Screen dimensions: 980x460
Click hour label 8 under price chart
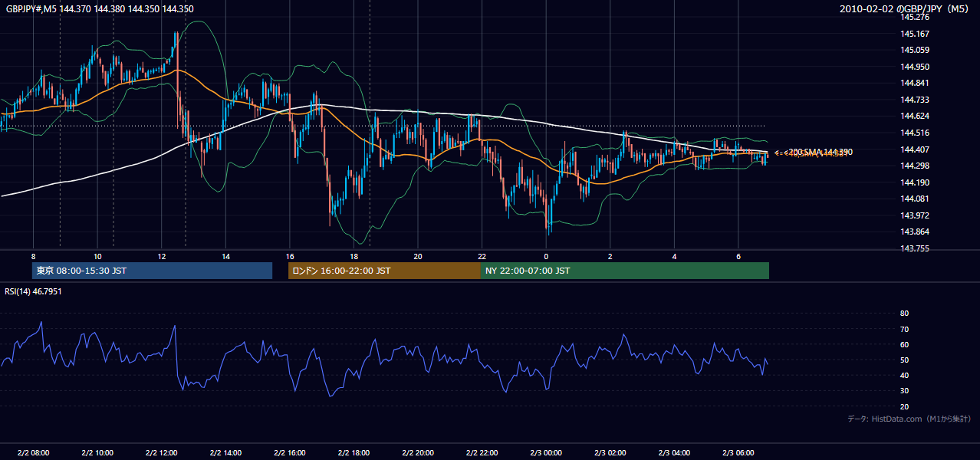click(x=33, y=256)
